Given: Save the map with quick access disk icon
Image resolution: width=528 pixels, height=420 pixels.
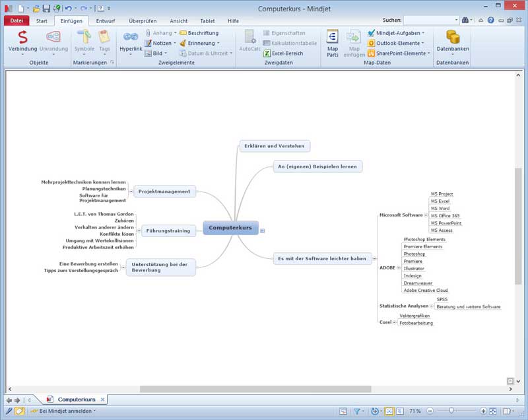Looking at the screenshot, I should [46, 9].
